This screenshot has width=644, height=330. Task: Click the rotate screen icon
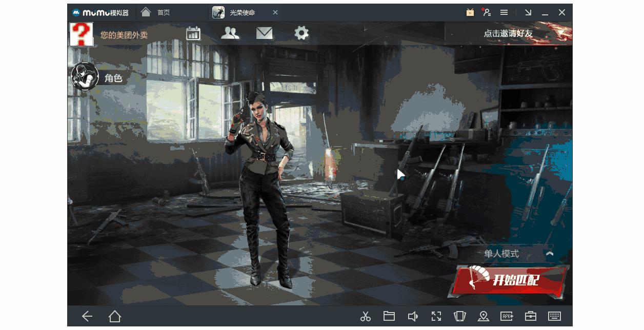(x=459, y=317)
